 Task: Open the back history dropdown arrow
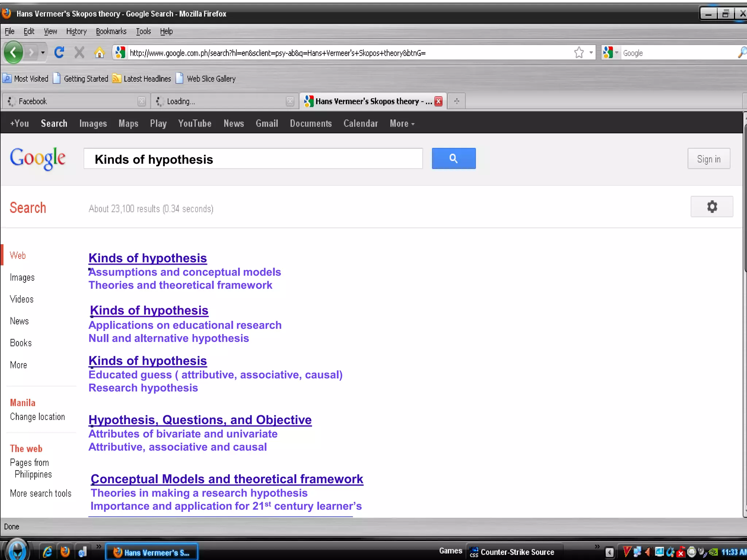(43, 53)
